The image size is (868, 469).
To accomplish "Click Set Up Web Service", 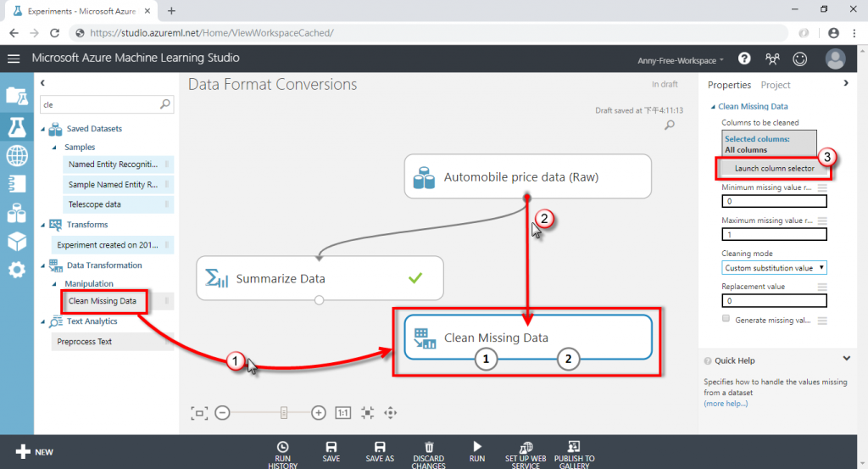I will click(526, 455).
